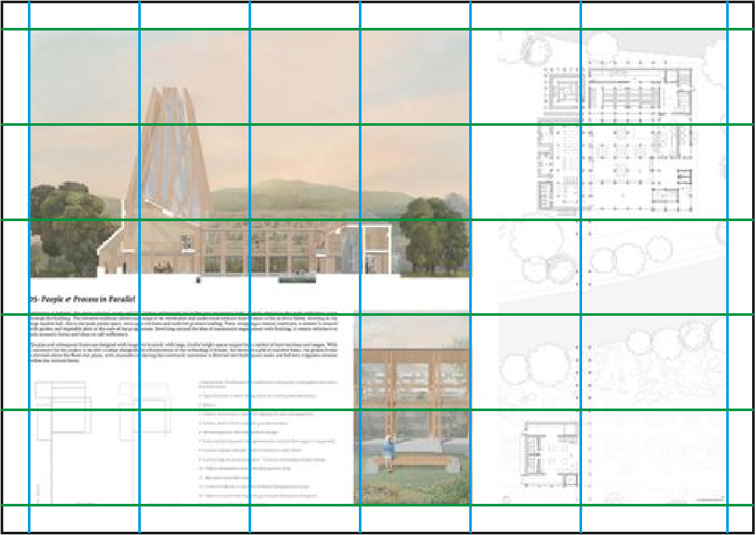Select the small floor plan at bottom right
756x535 pixels.
click(552, 453)
